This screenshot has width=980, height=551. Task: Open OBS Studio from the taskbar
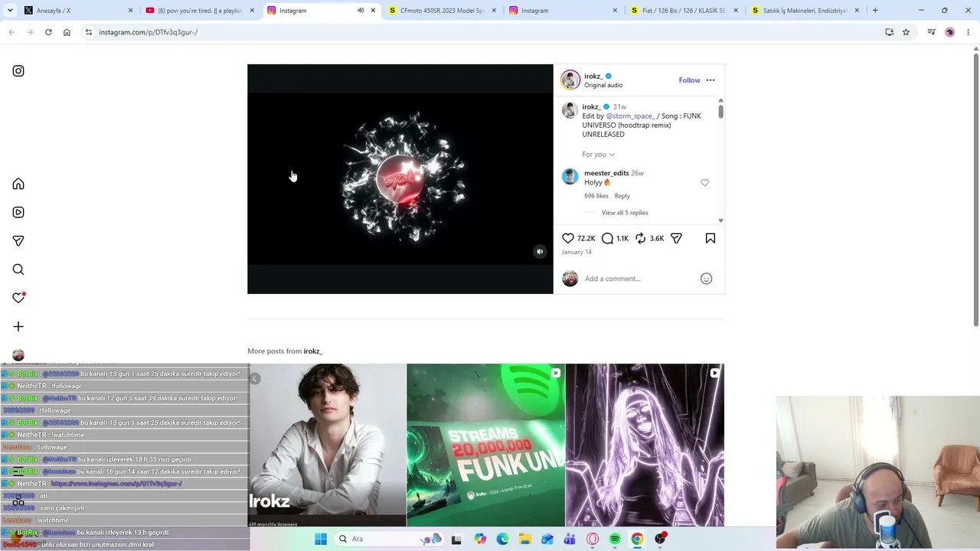660,539
